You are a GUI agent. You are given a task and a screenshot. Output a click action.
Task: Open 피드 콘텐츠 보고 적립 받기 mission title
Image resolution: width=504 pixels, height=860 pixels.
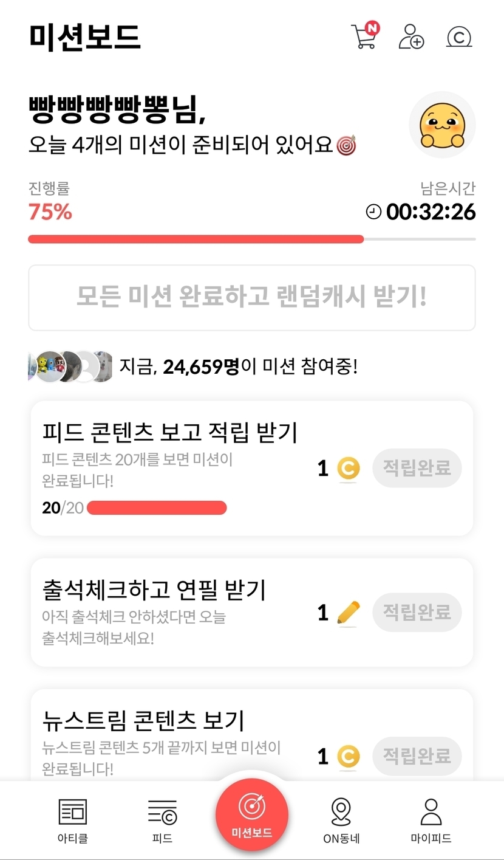tap(169, 433)
